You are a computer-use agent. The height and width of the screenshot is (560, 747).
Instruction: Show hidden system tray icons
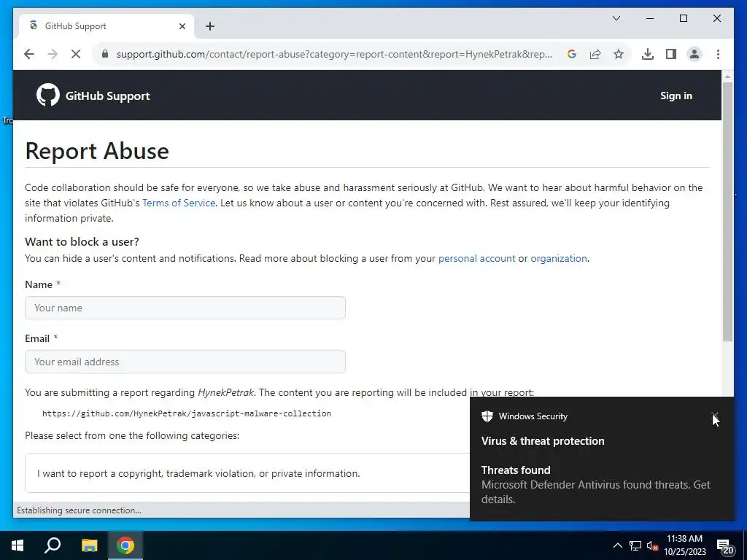coord(617,545)
